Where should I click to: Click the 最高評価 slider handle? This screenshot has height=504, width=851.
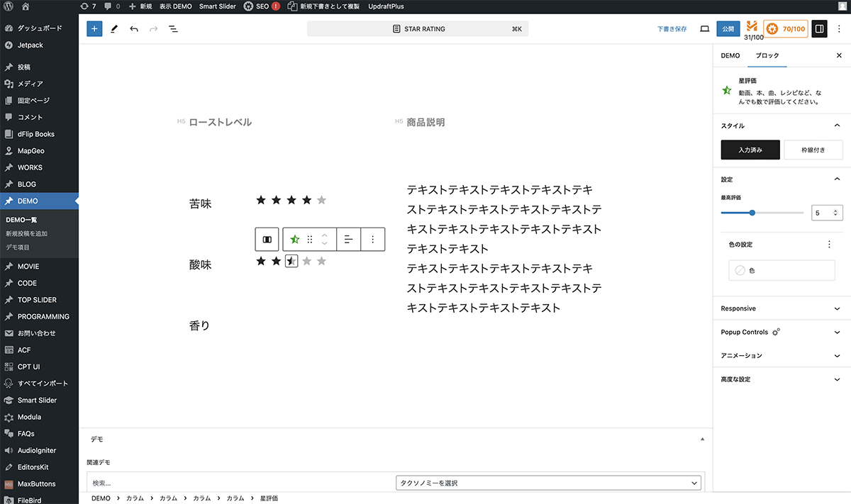point(752,213)
